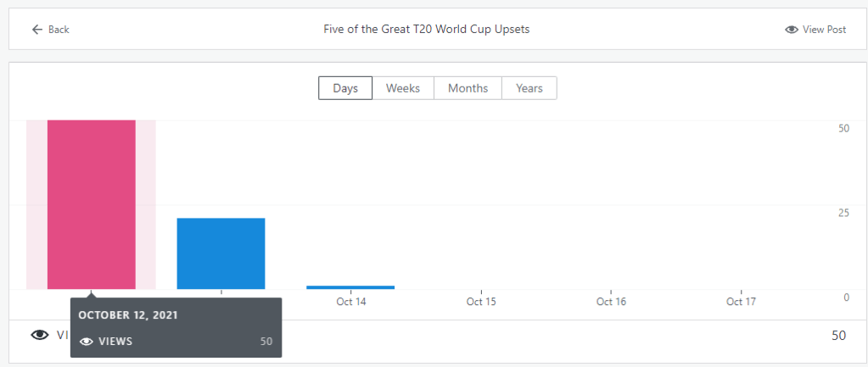Click the Oct 16 axis label
868x367 pixels.
click(x=611, y=302)
